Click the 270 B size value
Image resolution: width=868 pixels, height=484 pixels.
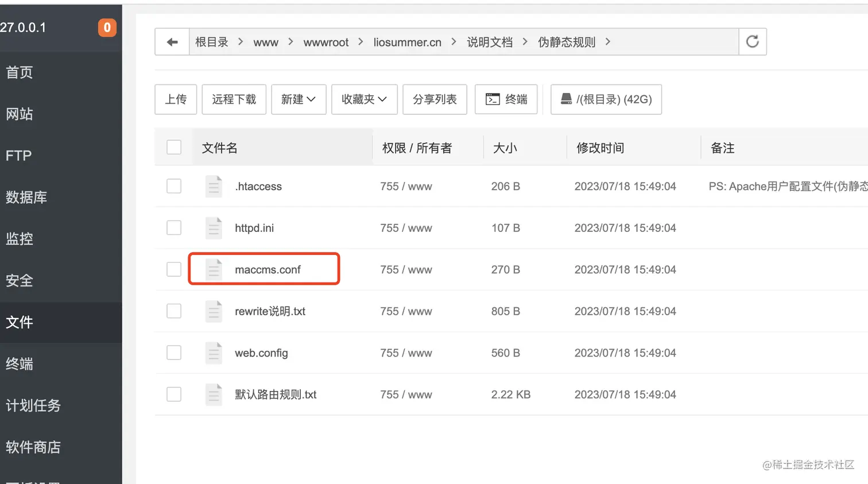point(506,270)
